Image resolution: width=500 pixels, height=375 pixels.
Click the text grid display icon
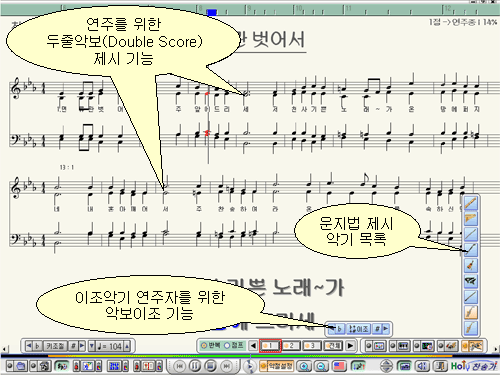(x=114, y=366)
